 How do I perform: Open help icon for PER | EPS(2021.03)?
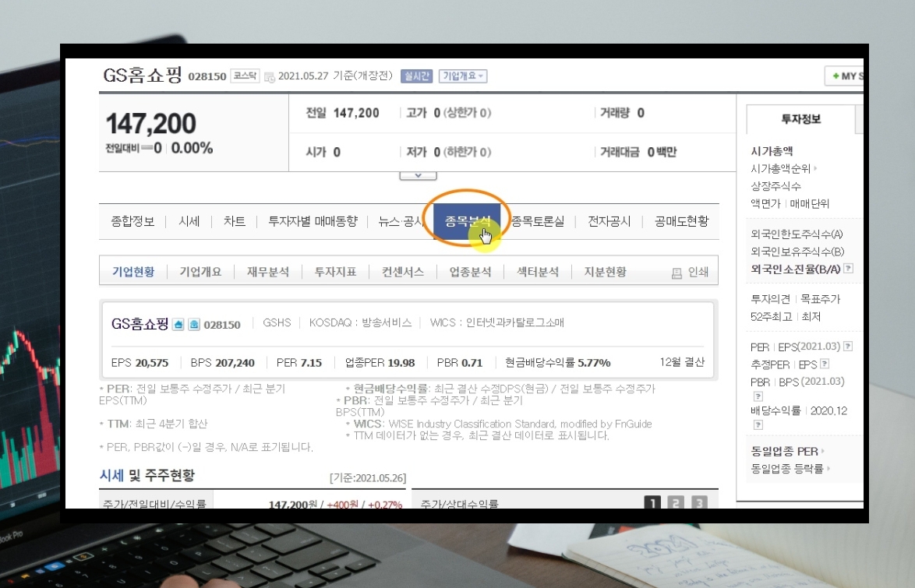click(848, 346)
